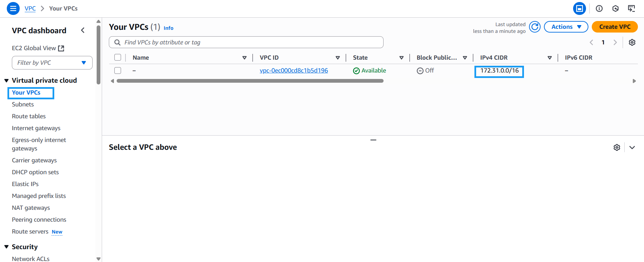Focus the Find VPCs search field
Viewport: 644px width, 262px height.
tap(246, 42)
